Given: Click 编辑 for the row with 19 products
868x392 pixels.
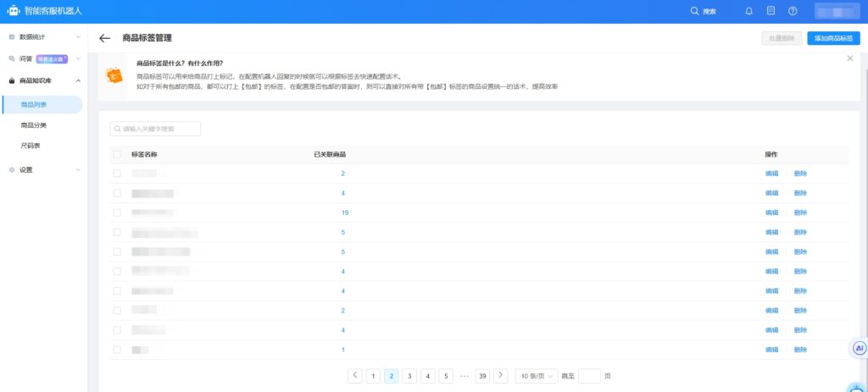Looking at the screenshot, I should coord(771,213).
